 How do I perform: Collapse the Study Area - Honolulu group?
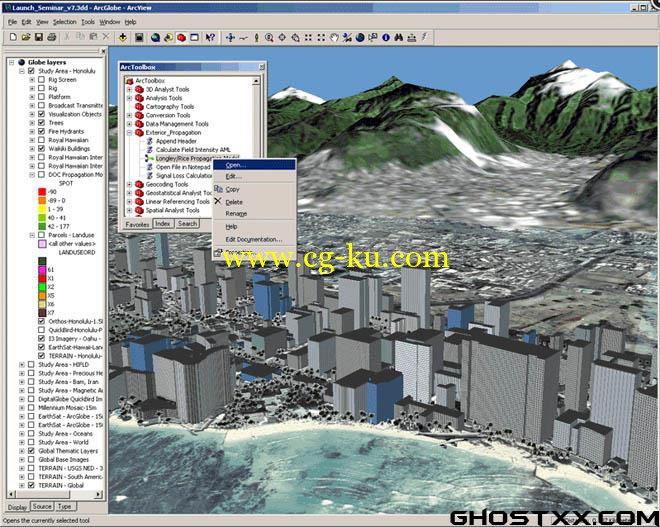[21, 71]
